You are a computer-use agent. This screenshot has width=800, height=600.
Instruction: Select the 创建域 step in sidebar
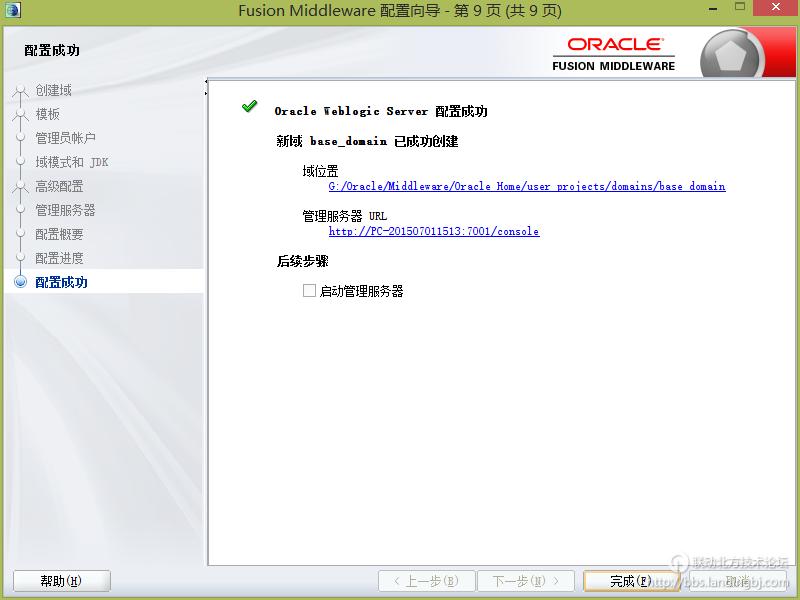[54, 90]
